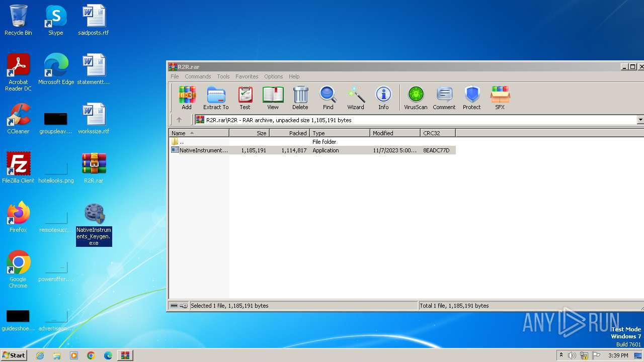Click the drive/key icon in status bar
Viewport: 644px width, 362px height.
tap(179, 306)
